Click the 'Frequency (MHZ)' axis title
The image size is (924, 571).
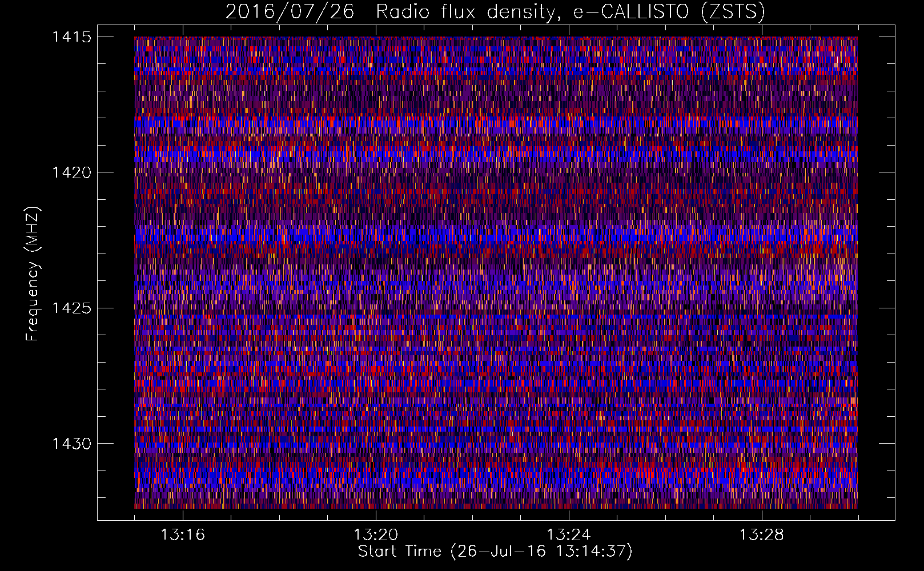pos(33,274)
